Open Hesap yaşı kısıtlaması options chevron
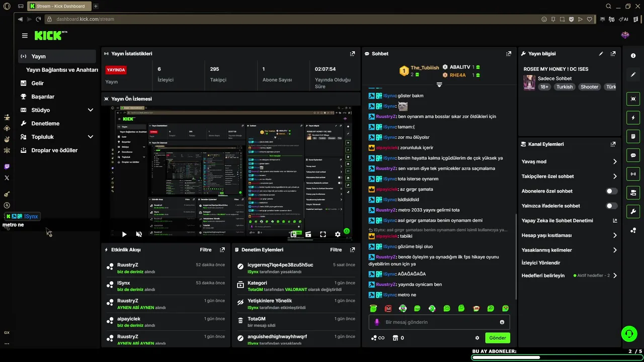 [615, 235]
